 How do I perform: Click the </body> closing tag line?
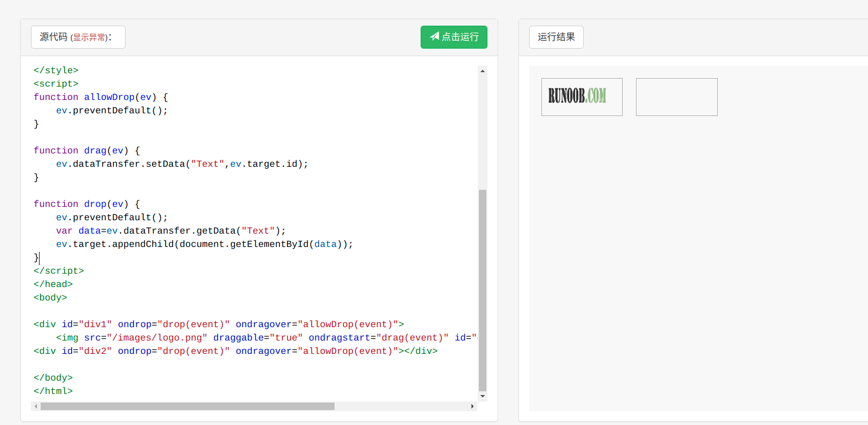click(x=53, y=377)
